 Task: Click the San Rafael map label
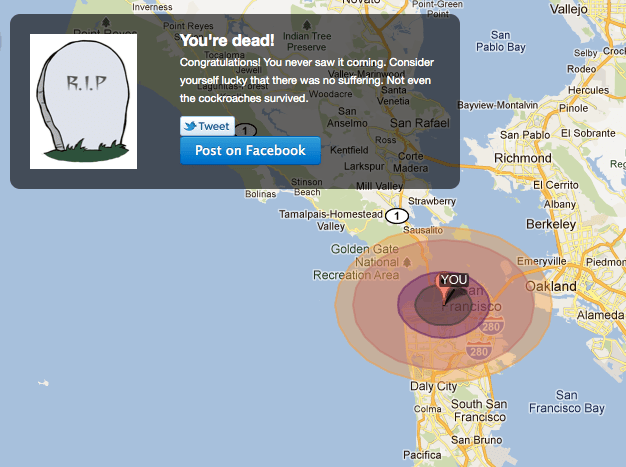coord(420,123)
